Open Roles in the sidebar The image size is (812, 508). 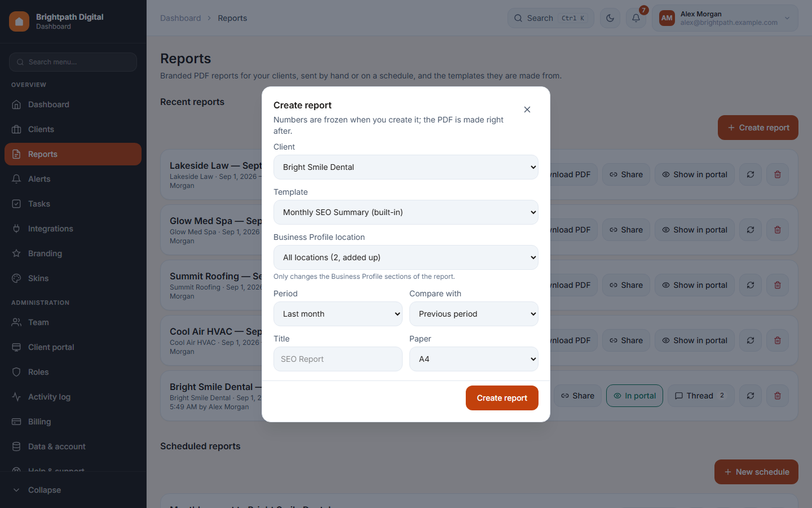click(73, 372)
